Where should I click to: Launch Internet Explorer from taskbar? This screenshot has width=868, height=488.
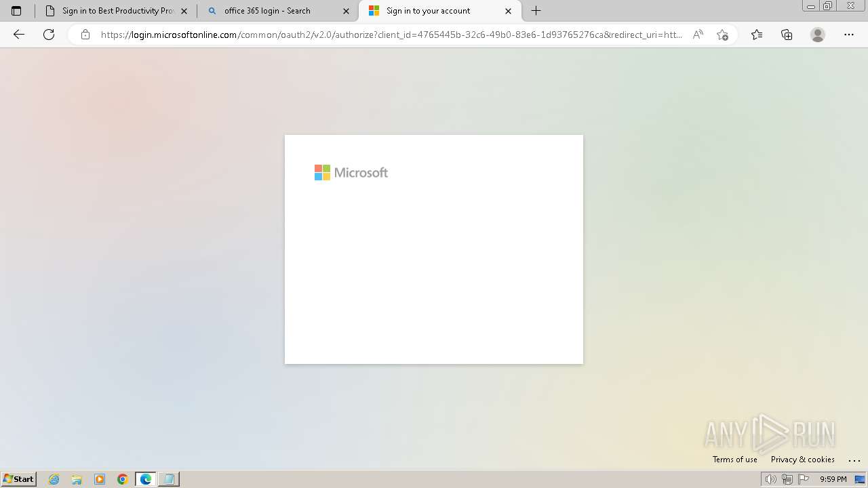(54, 479)
